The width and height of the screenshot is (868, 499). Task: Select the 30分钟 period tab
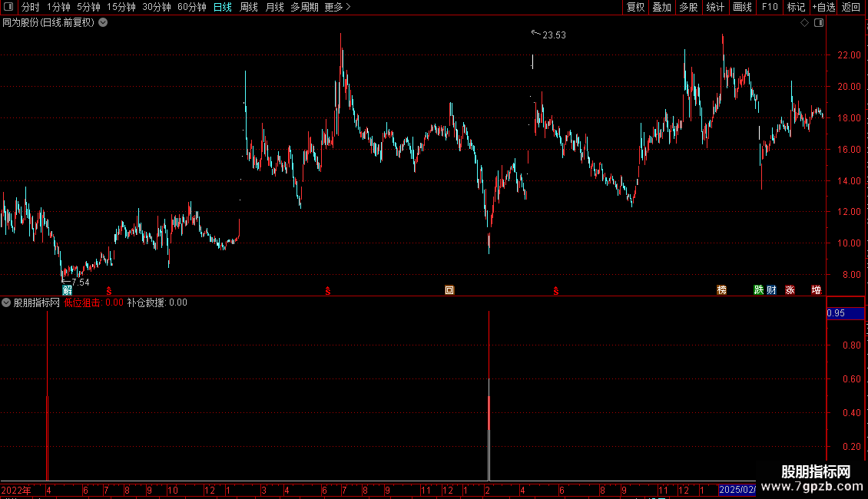(157, 7)
